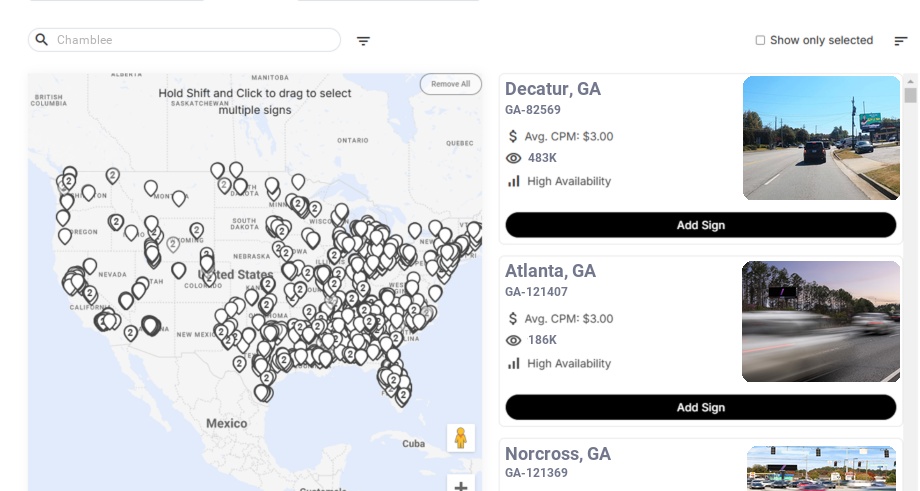
Task: Add the Atlanta, GA sign
Action: tap(700, 407)
